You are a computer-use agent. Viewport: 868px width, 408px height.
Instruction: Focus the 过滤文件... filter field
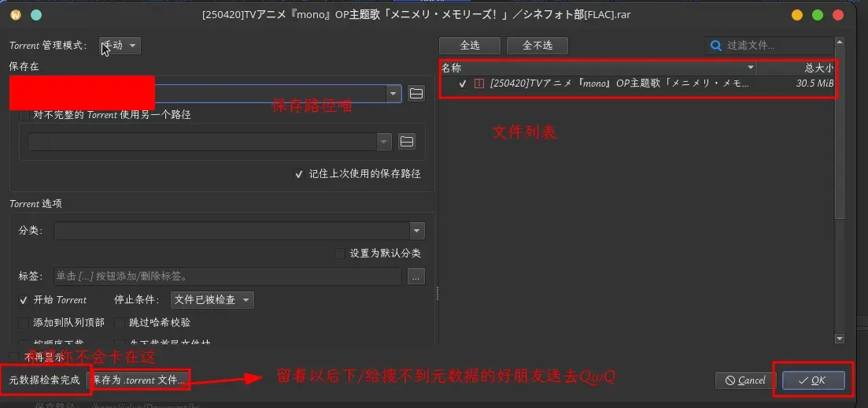[769, 46]
